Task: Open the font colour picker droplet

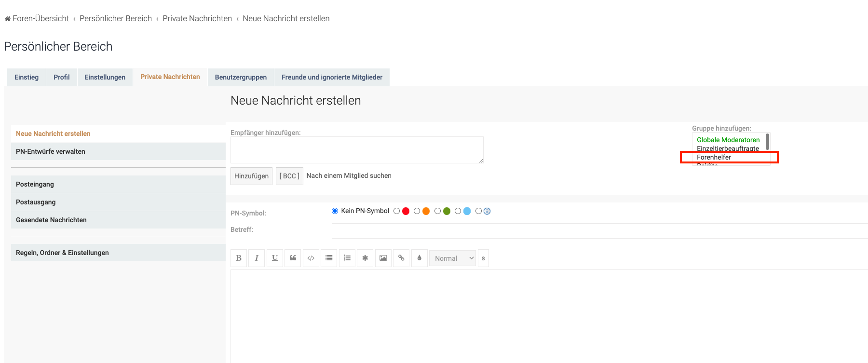Action: click(419, 258)
